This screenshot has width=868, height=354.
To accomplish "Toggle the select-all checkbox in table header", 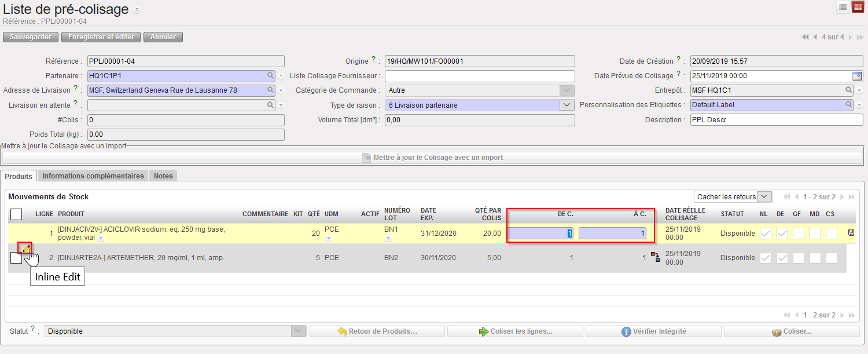I will (16, 214).
